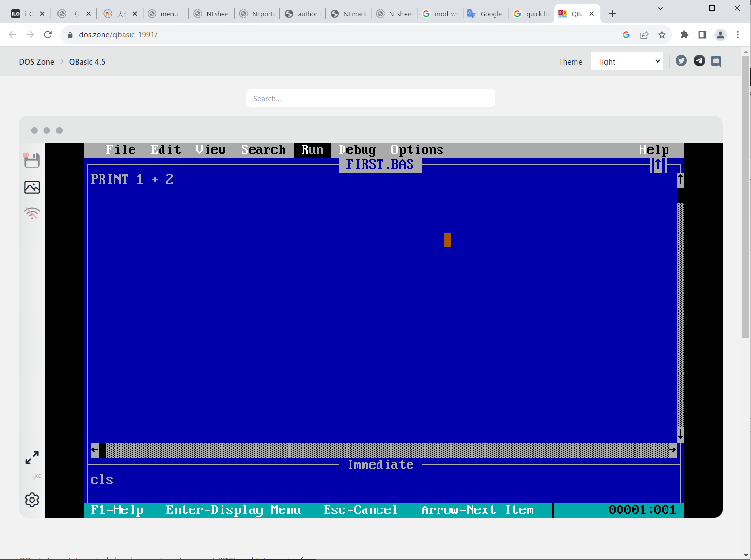This screenshot has width=751, height=560.
Task: Click the screenshot image icon in sidebar
Action: [x=32, y=188]
